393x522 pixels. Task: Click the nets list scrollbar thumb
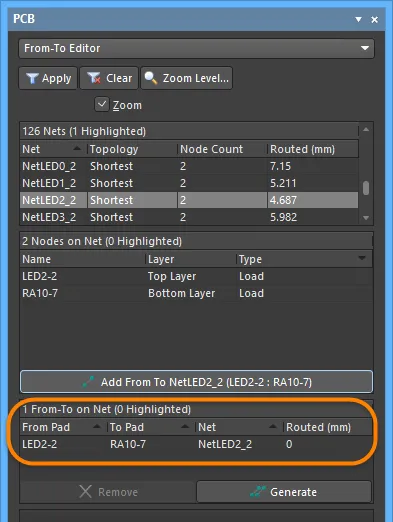click(366, 188)
